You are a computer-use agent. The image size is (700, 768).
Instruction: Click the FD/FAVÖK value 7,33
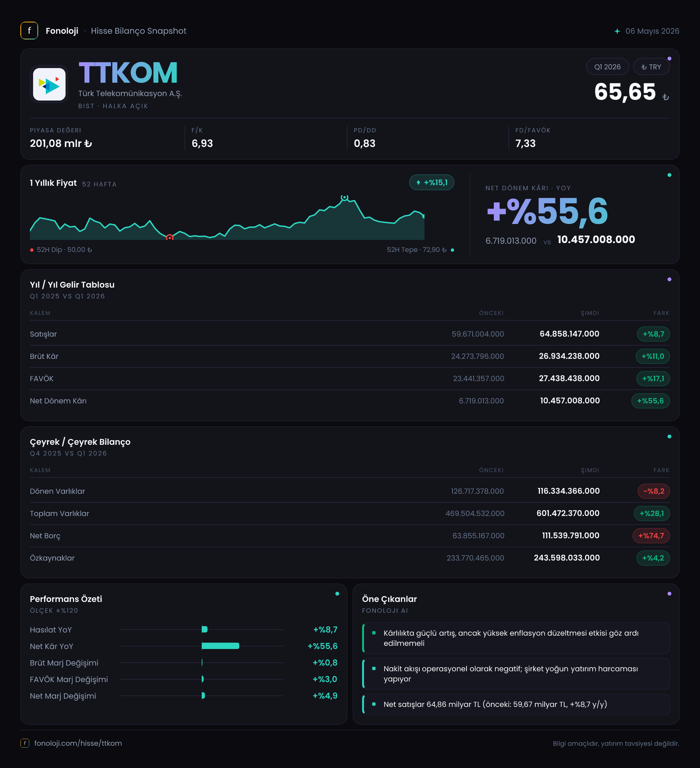[x=525, y=143]
